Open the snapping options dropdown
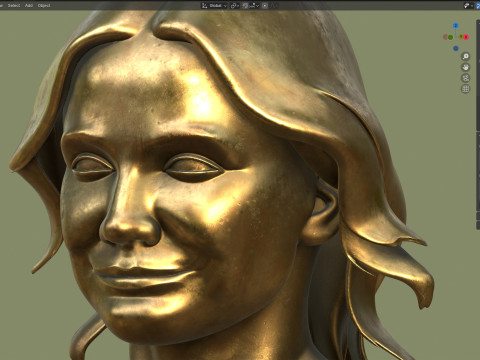The image size is (480, 360). click(x=254, y=5)
